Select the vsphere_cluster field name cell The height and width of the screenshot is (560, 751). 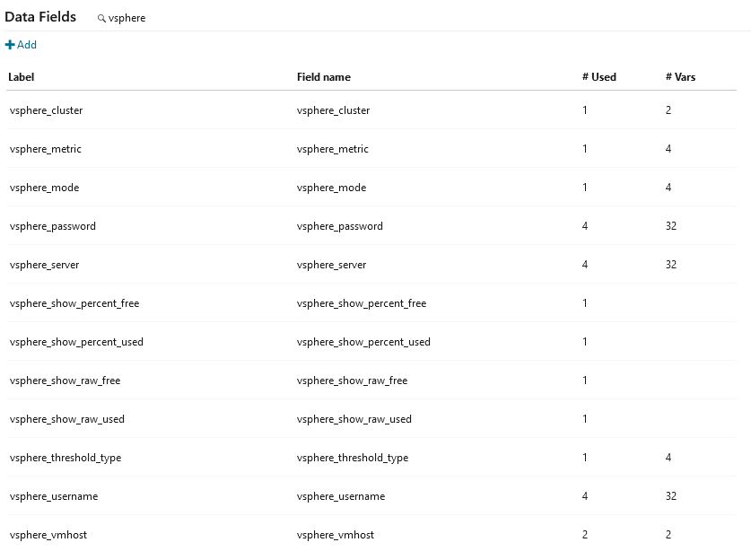[334, 110]
